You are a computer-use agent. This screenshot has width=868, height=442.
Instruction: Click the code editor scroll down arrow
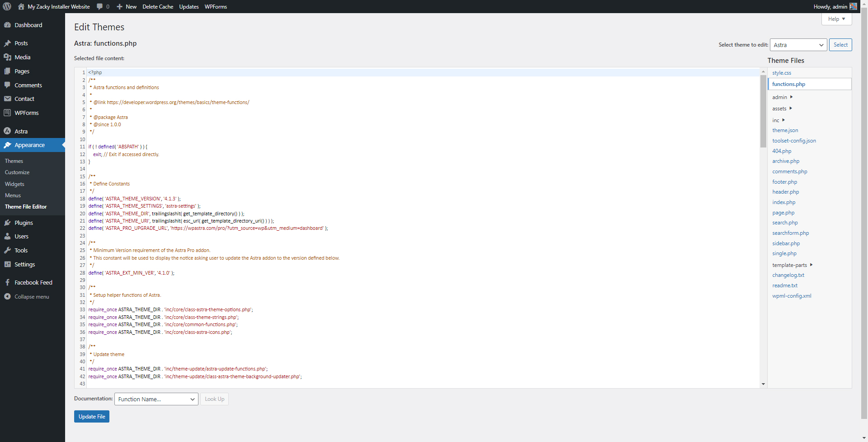(763, 384)
